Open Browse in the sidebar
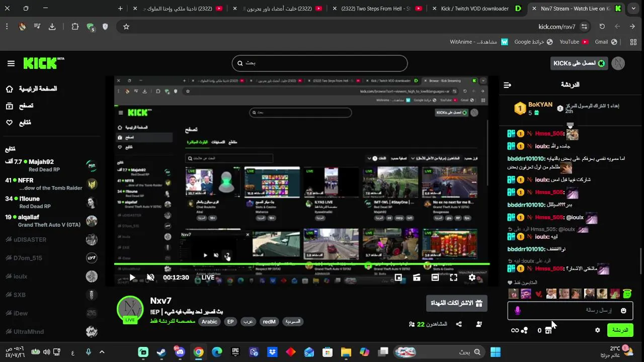Screen dimensions: 644x362 pos(19,106)
